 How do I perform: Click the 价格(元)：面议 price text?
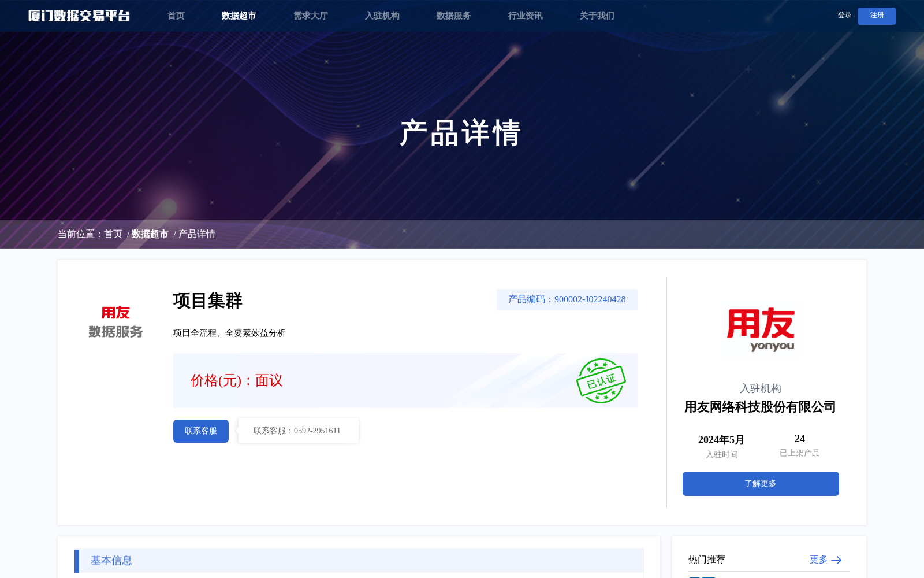tap(237, 380)
